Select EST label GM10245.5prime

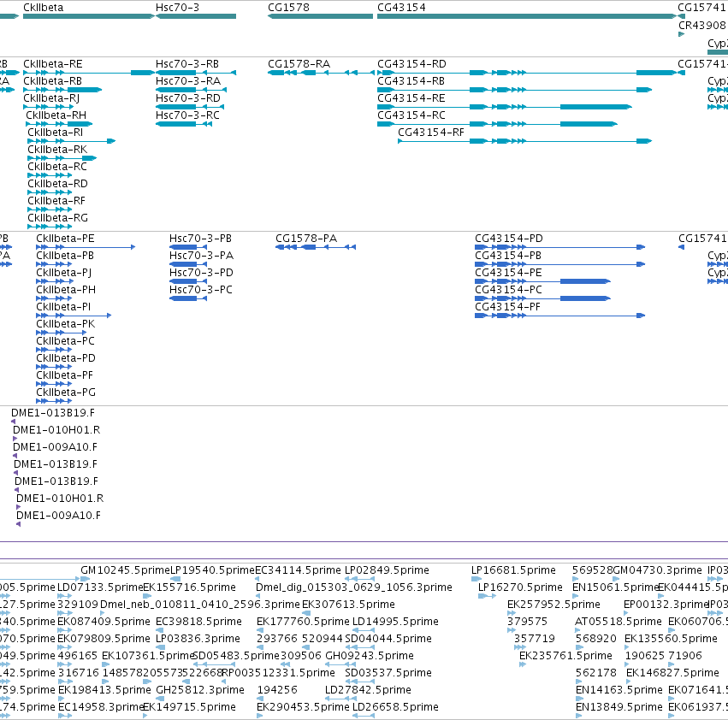pyautogui.click(x=126, y=570)
